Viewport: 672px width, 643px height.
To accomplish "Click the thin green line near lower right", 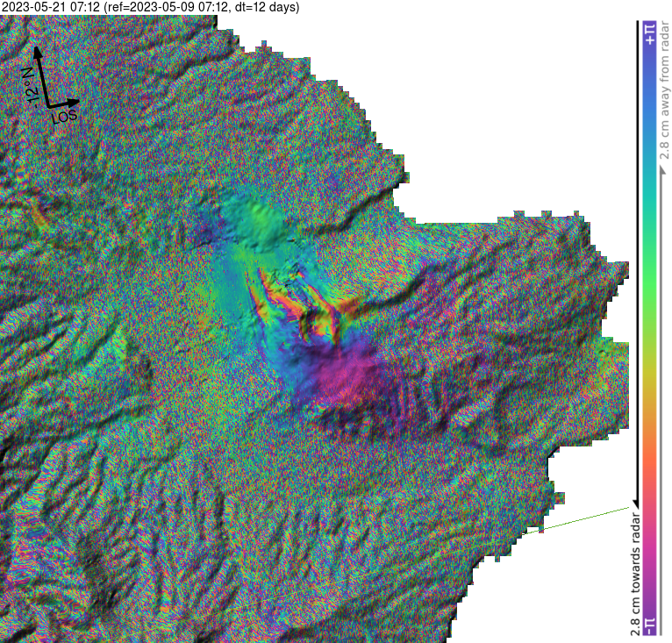I will click(x=576, y=521).
